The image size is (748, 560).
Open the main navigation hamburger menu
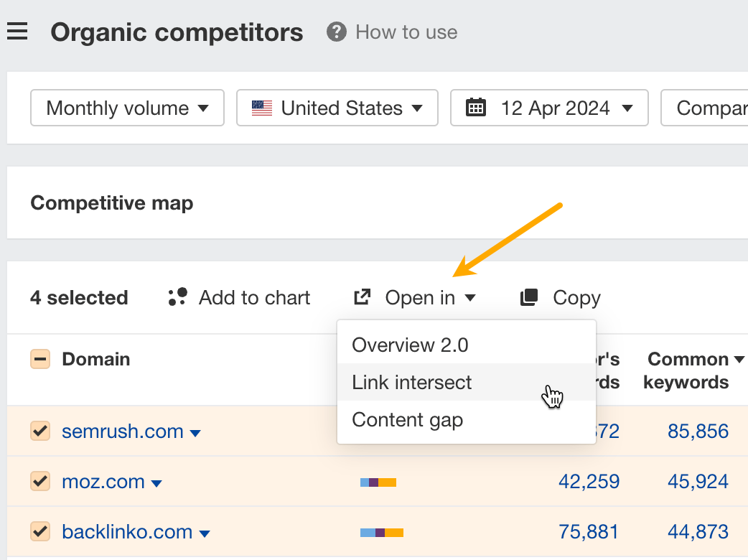click(x=17, y=30)
